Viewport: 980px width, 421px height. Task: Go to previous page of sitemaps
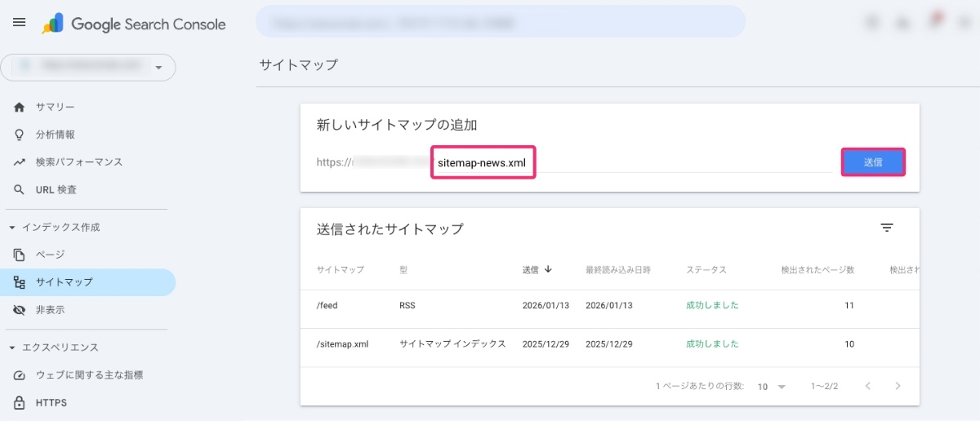tap(868, 386)
